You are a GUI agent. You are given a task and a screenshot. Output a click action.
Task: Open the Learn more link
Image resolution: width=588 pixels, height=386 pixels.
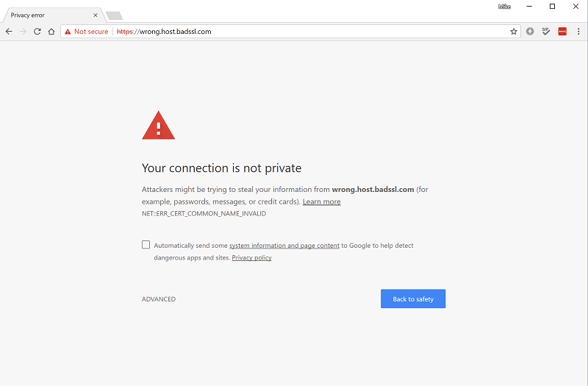[x=322, y=201]
